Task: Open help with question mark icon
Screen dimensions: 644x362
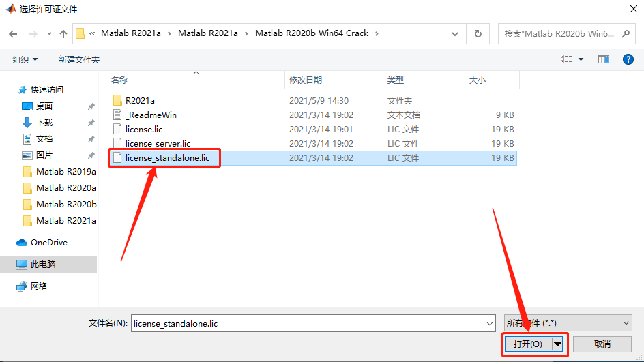Action: (x=628, y=59)
